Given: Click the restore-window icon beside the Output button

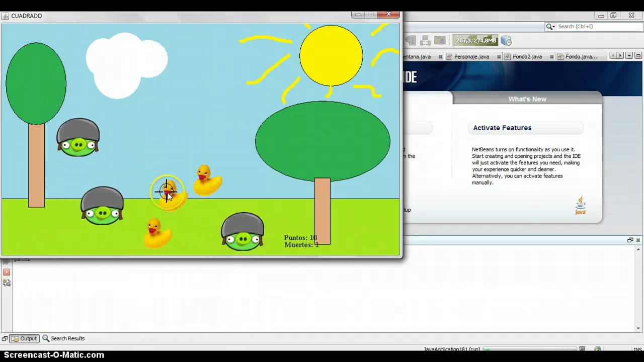Looking at the screenshot, I should coord(5,339).
